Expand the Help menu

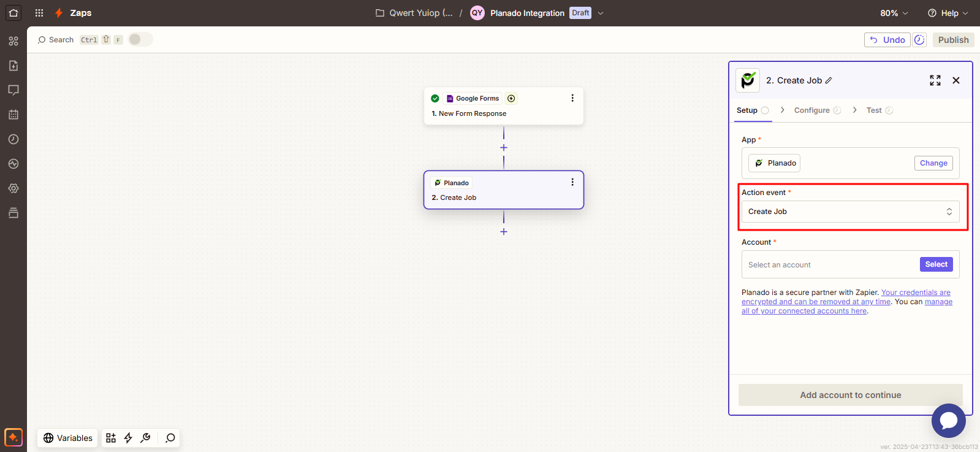click(948, 13)
